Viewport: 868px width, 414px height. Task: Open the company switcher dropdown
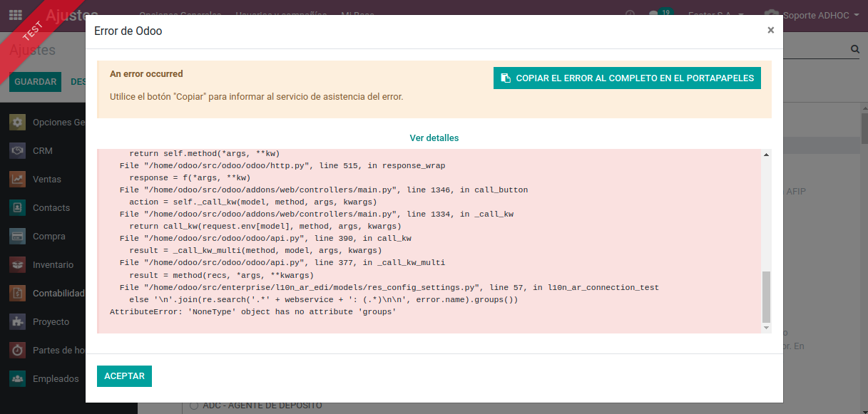tap(716, 15)
